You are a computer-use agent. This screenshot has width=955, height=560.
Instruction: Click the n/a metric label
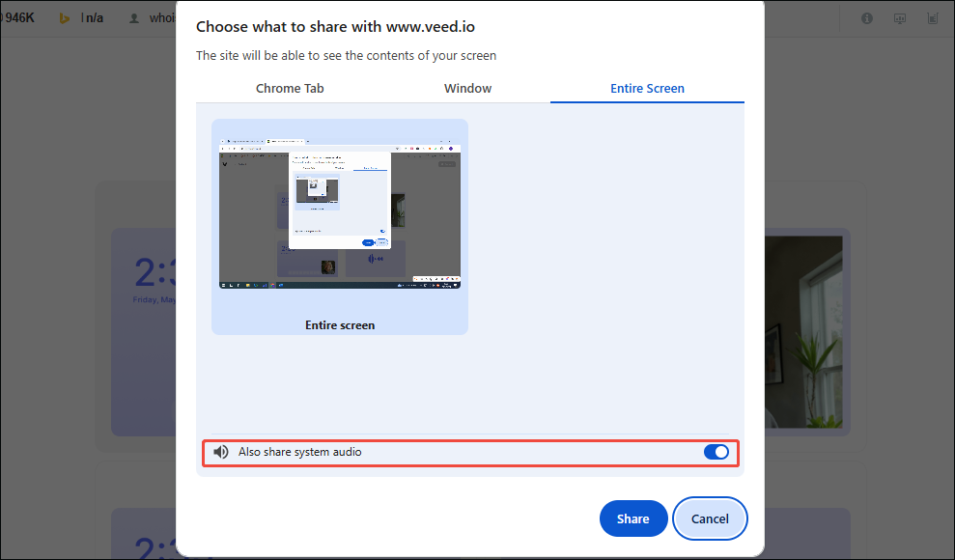coord(93,16)
